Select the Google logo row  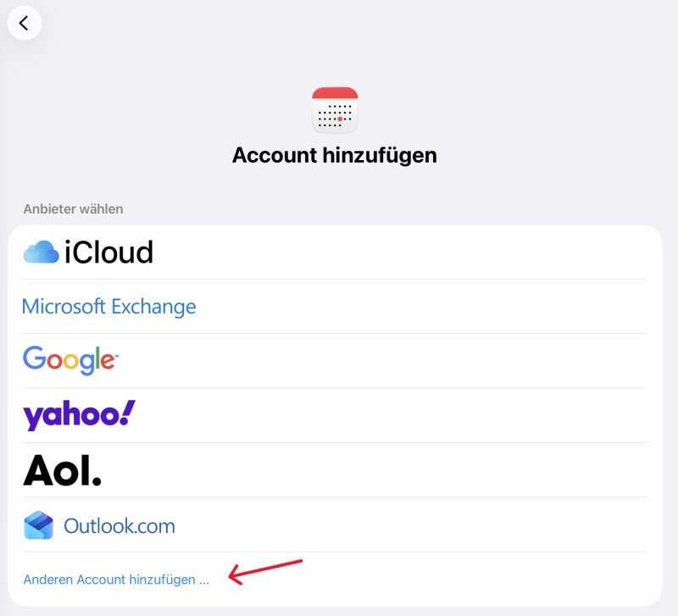[x=335, y=360]
